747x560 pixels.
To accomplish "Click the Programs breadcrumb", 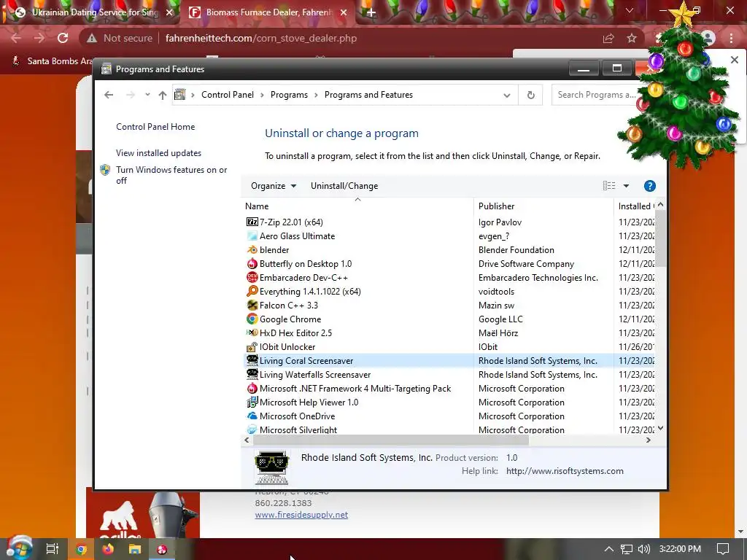I will pyautogui.click(x=289, y=95).
